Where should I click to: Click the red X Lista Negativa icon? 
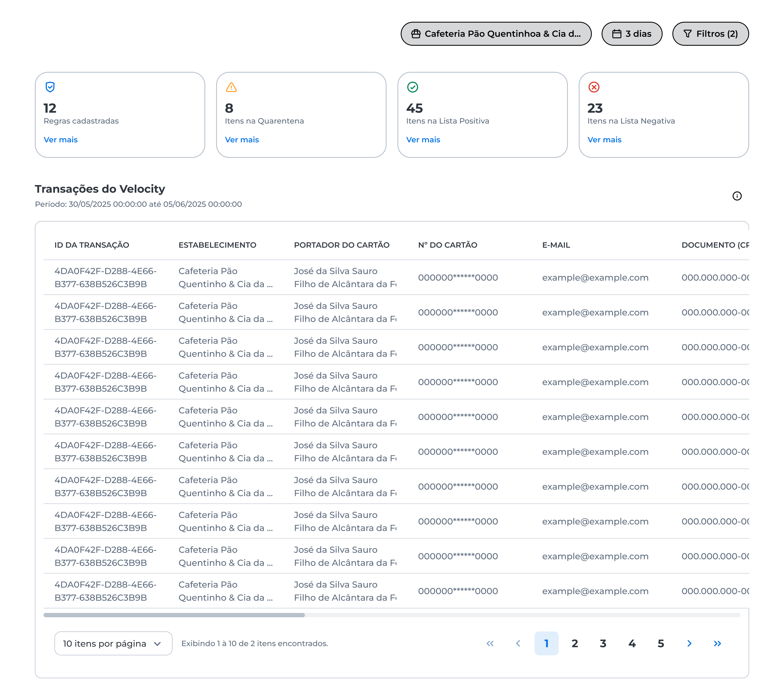tap(593, 87)
